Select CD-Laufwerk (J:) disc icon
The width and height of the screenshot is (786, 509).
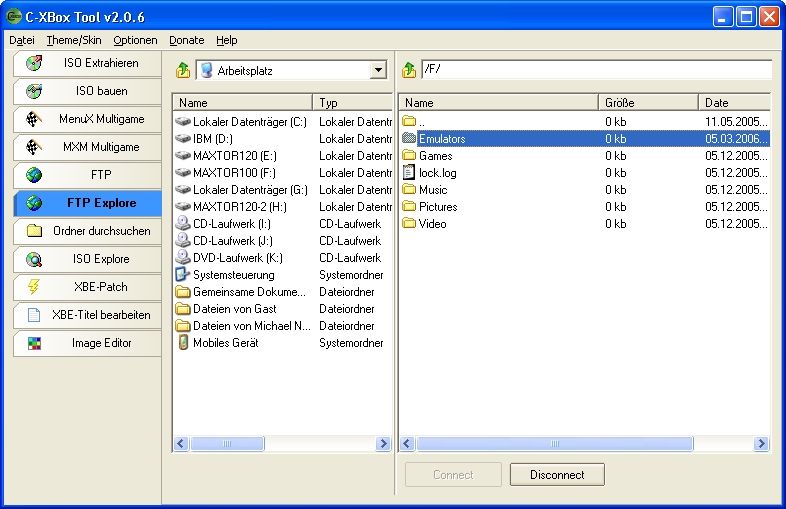coord(183,241)
